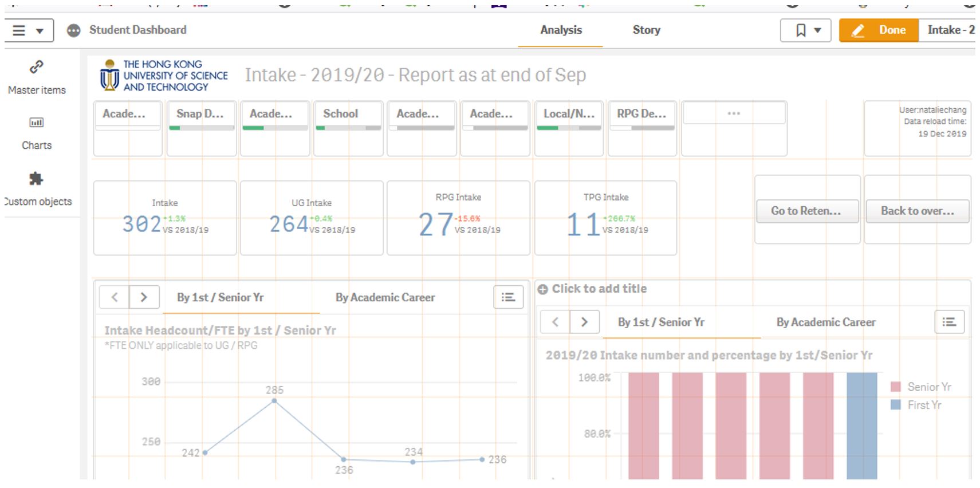The image size is (980, 488).
Task: Select the UG Intake 264 KPI
Action: click(x=312, y=218)
